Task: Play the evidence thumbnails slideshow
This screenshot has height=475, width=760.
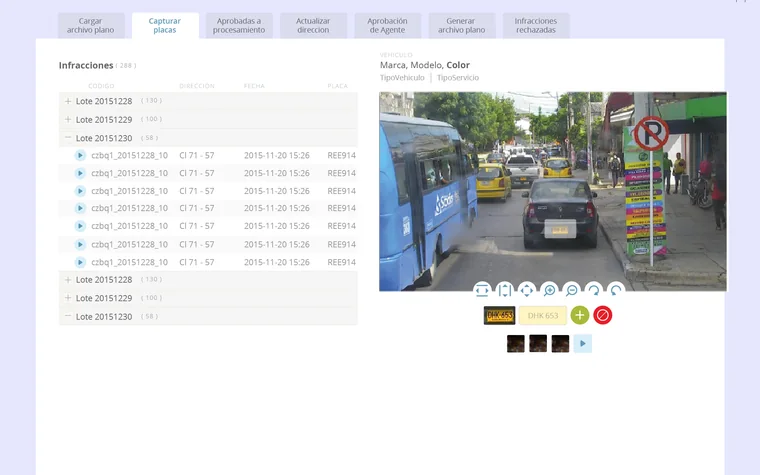Action: click(x=583, y=344)
